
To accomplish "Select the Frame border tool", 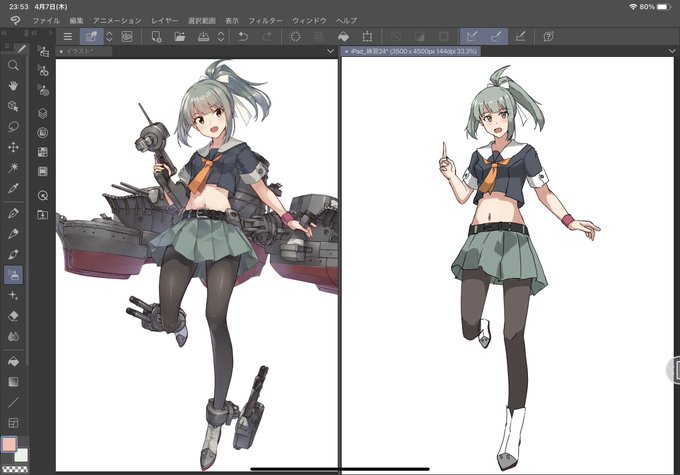I will click(x=13, y=423).
